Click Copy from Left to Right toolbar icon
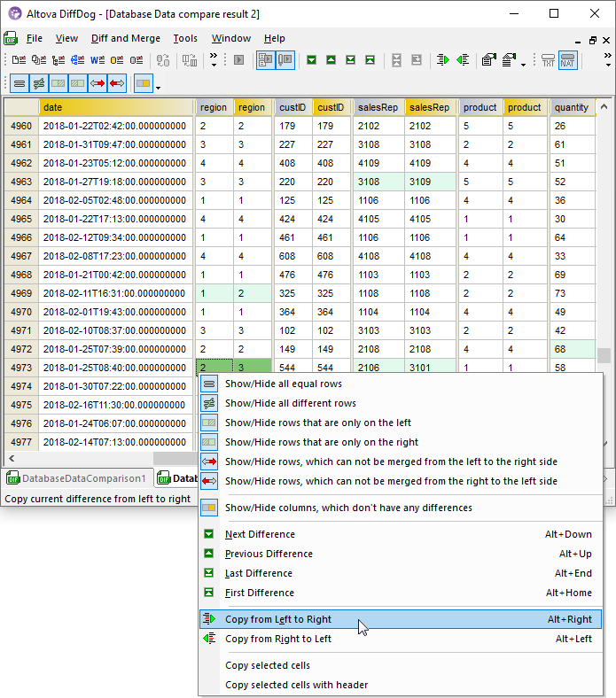The image size is (616, 698). (442, 60)
